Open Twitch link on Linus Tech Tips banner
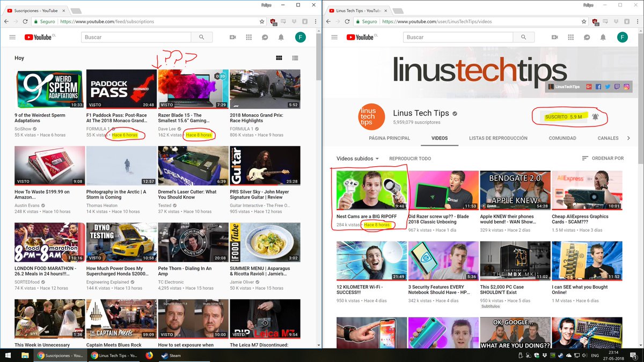This screenshot has height=362, width=644. (617, 86)
